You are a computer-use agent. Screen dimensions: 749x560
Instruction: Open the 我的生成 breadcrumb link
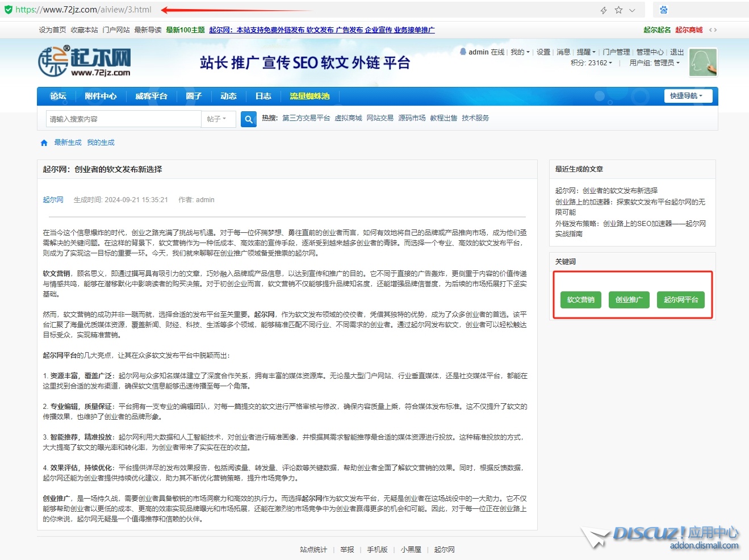[101, 143]
